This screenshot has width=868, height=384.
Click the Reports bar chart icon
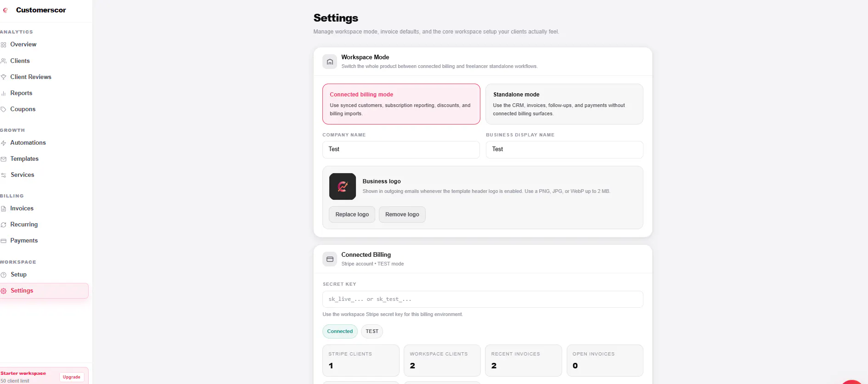tap(4, 93)
